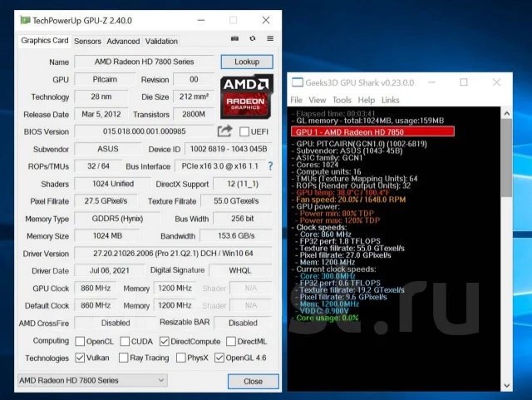
Task: Minimize the GPU Shark window
Action: click(x=432, y=82)
